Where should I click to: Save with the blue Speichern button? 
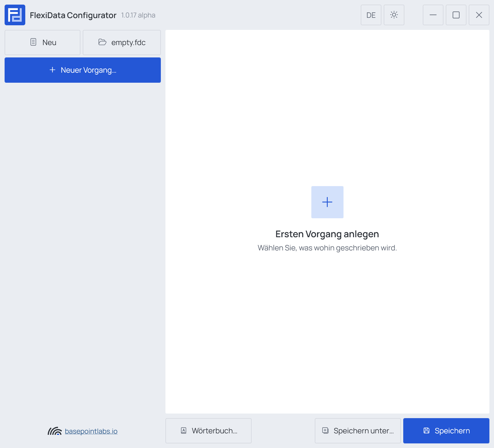(446, 431)
